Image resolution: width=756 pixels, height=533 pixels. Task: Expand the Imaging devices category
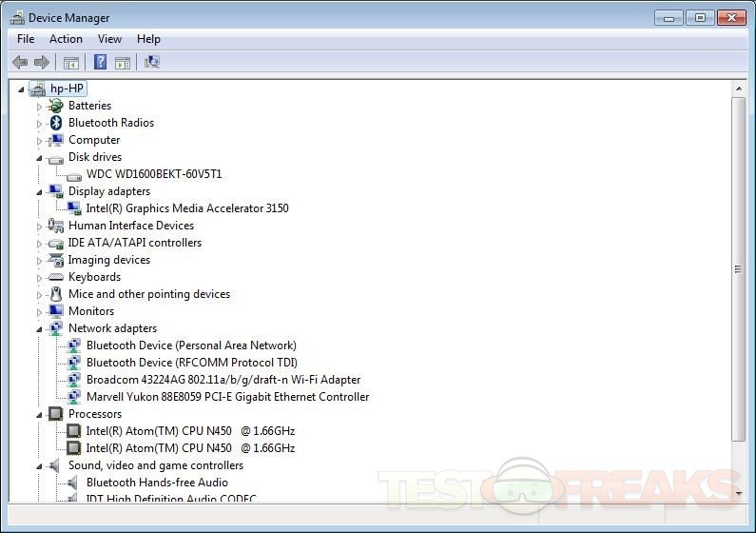tap(40, 260)
